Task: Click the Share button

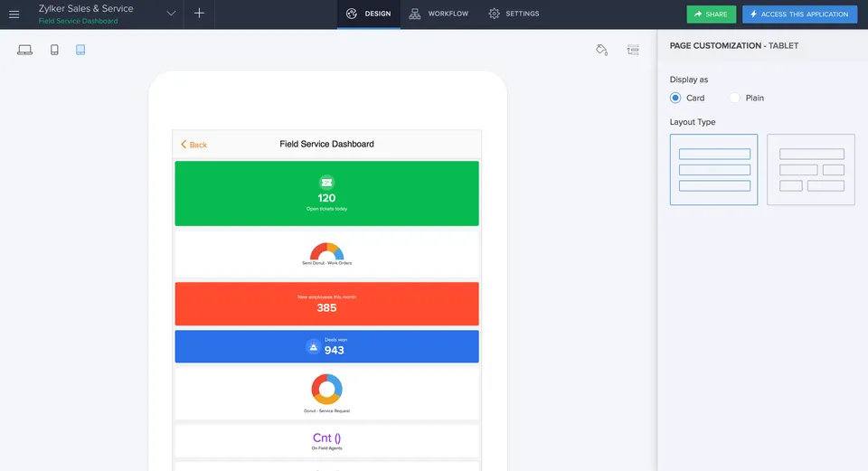Action: coord(711,14)
